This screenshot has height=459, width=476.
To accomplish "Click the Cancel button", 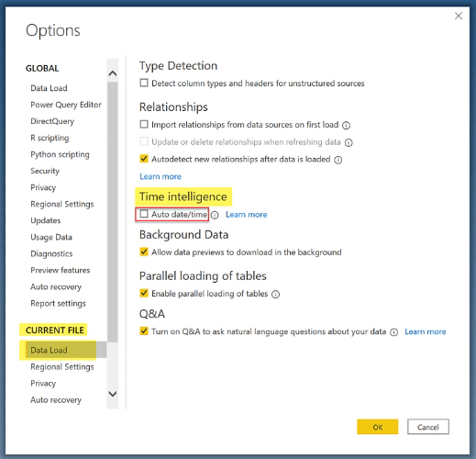I will pos(428,427).
